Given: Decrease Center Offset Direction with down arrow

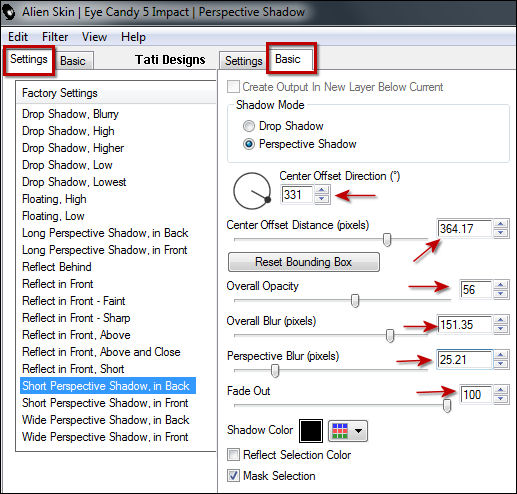Looking at the screenshot, I should 321,198.
